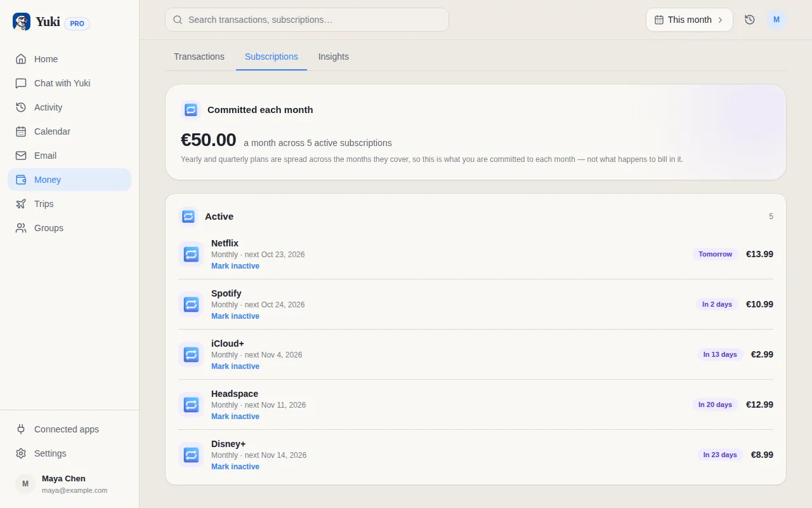Click the Netflix subscription icon
Image resolution: width=812 pixels, height=508 pixels.
coord(191,254)
